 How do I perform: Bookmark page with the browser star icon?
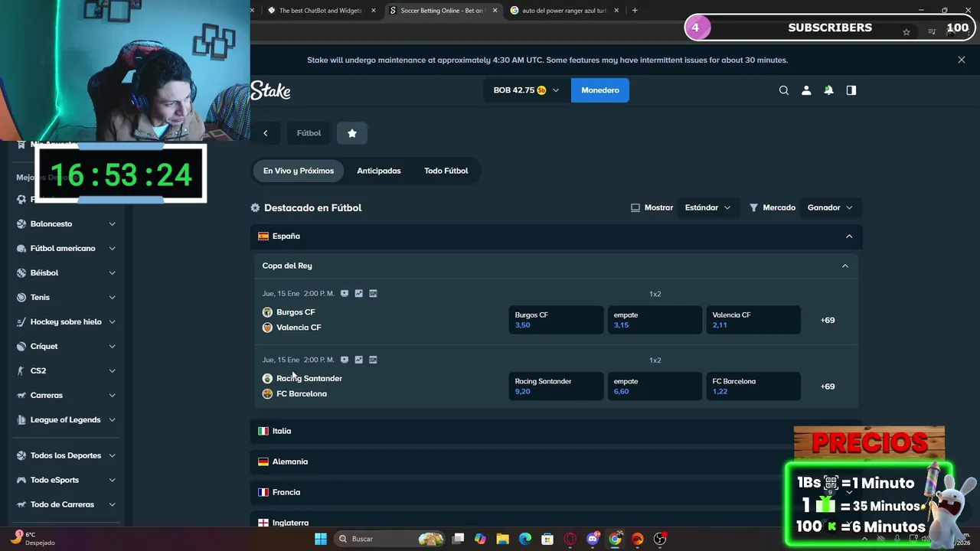click(906, 32)
